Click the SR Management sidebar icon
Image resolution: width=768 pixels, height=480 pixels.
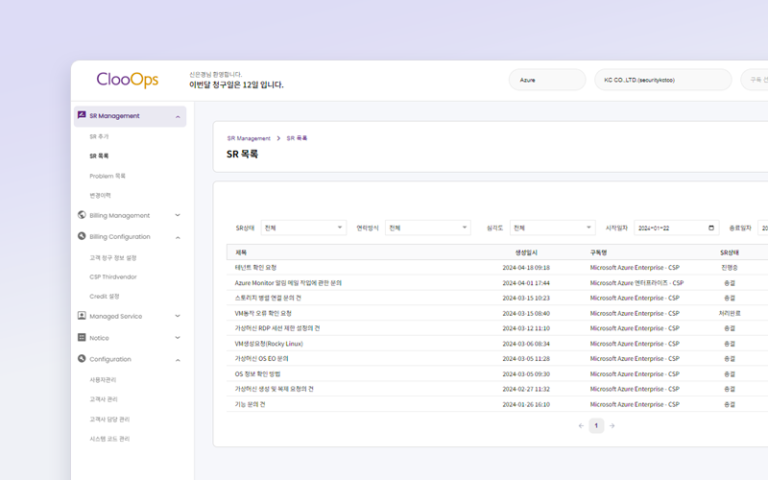click(81, 116)
